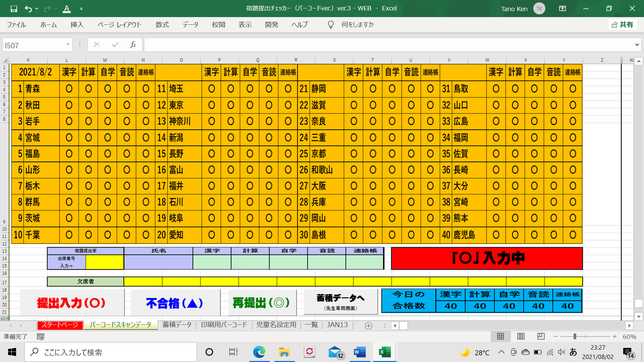Click the 60% zoom level
Image resolution: width=644 pixels, height=362 pixels.
click(x=629, y=336)
